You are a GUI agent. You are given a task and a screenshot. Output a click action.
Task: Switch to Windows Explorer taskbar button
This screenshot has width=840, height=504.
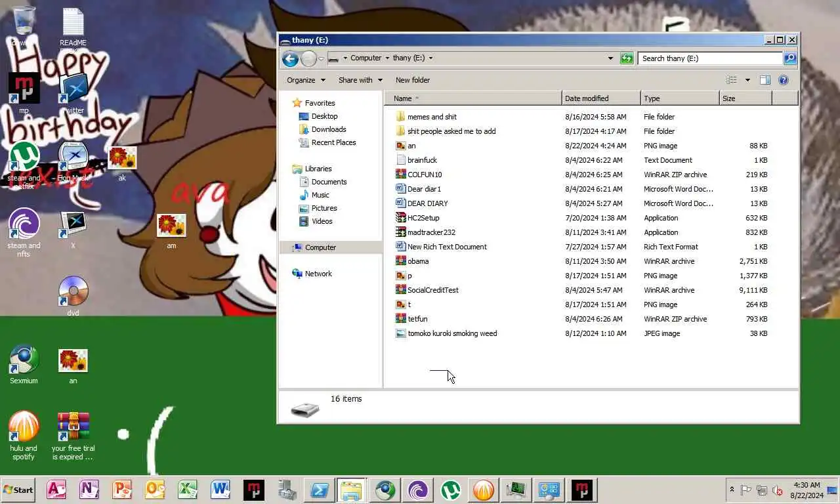pyautogui.click(x=352, y=490)
